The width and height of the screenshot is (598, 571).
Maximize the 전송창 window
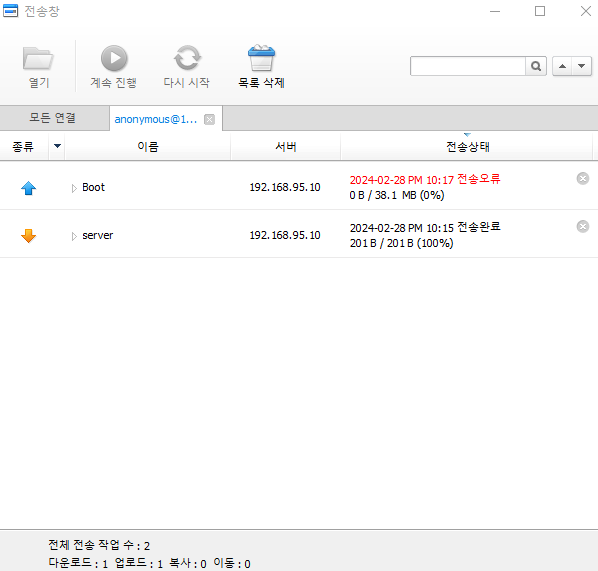click(x=540, y=11)
